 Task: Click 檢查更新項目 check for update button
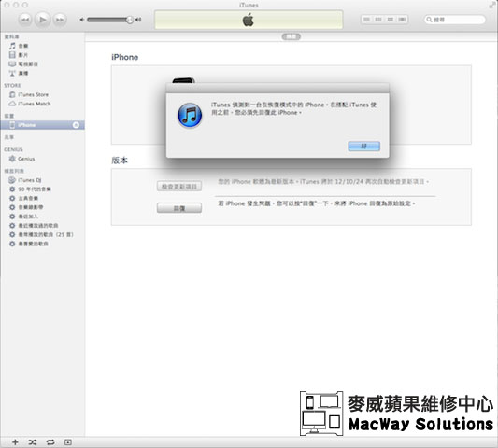(179, 187)
